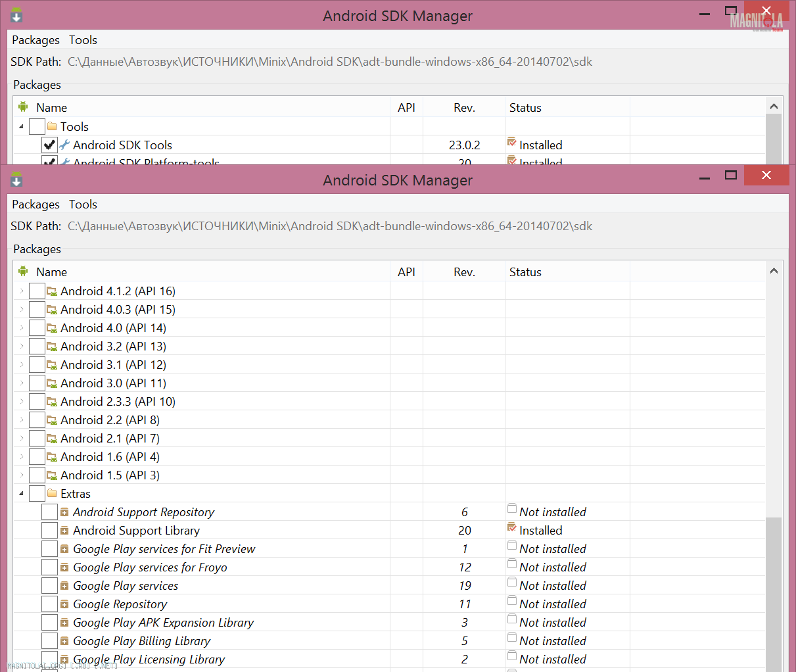Click the Android Support Repository package icon

click(64, 512)
